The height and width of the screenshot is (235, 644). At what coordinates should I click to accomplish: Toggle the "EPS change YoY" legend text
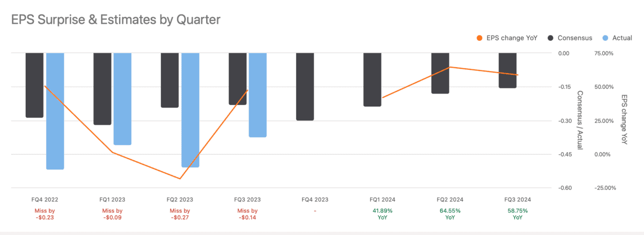click(x=513, y=38)
